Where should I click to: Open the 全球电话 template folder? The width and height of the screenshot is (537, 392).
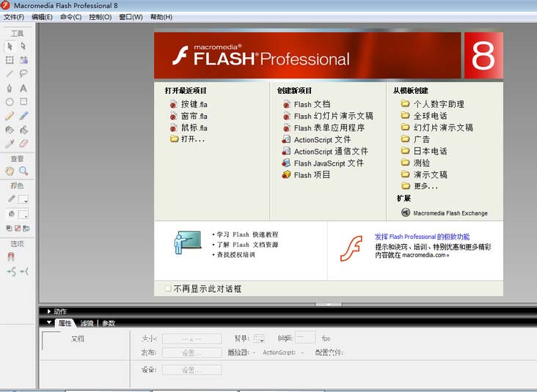pyautogui.click(x=424, y=116)
